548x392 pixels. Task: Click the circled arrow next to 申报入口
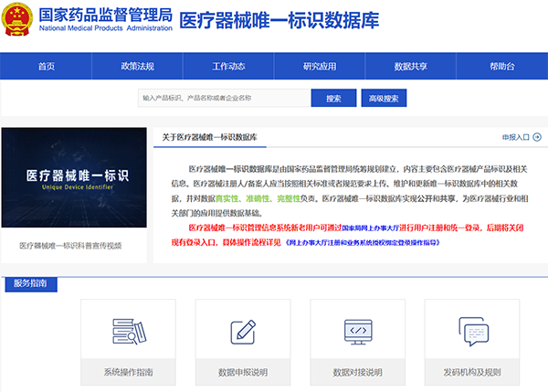(x=537, y=137)
